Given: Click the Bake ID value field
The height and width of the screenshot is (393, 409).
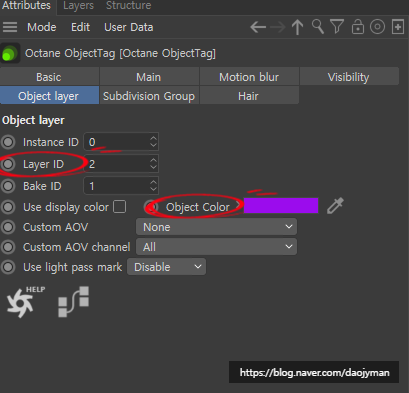Looking at the screenshot, I should click(121, 186).
